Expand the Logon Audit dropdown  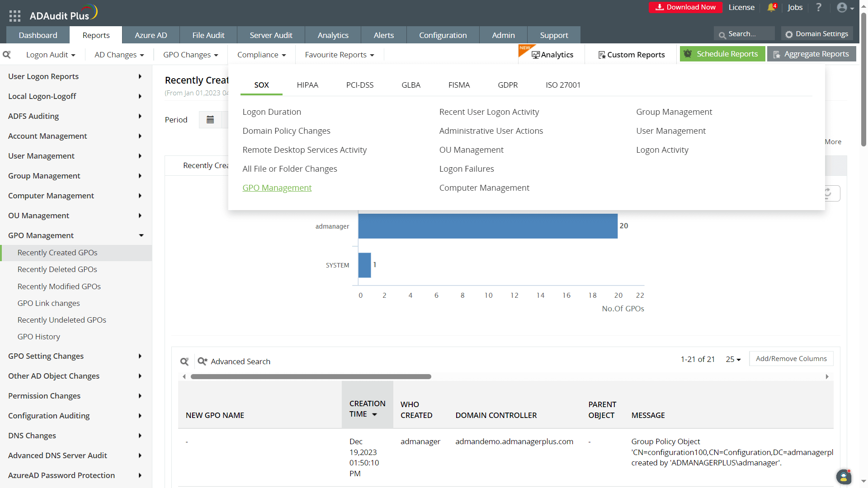pos(51,55)
